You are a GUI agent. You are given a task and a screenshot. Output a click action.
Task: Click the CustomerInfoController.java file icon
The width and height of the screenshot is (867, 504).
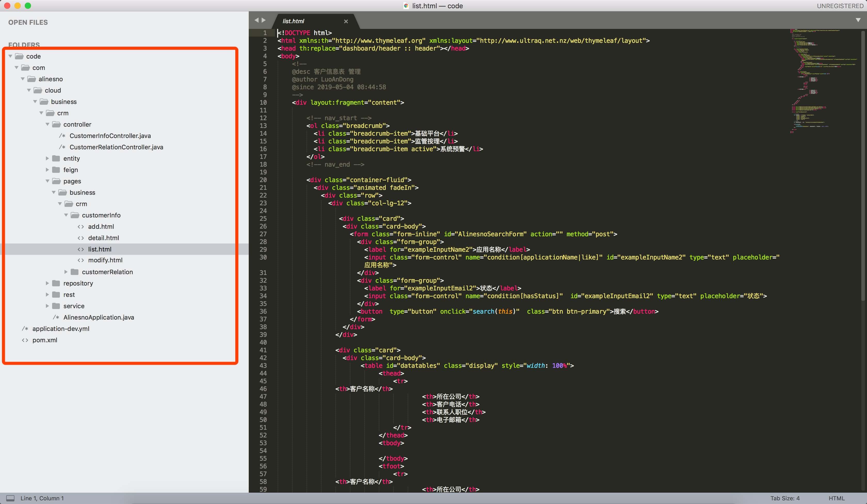(x=62, y=136)
